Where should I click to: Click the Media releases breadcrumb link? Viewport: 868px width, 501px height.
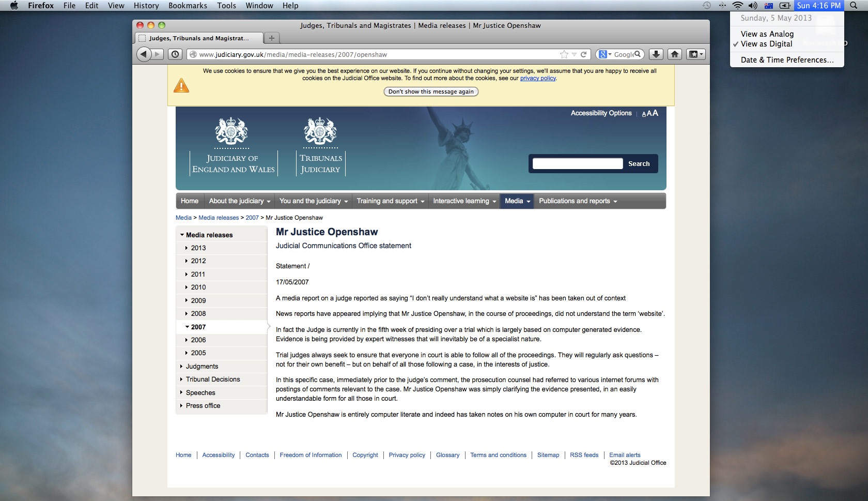click(x=219, y=218)
